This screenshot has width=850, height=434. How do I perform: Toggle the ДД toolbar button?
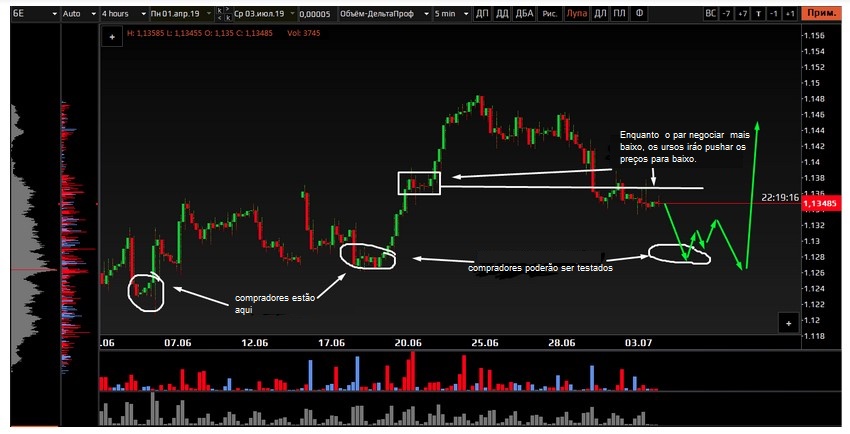pyautogui.click(x=502, y=14)
